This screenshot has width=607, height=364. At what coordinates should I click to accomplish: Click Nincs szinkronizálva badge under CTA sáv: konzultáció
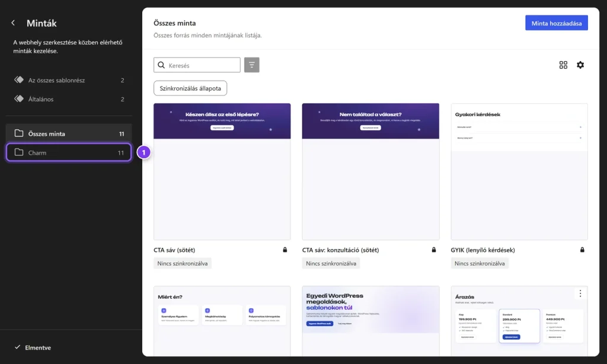pos(331,263)
